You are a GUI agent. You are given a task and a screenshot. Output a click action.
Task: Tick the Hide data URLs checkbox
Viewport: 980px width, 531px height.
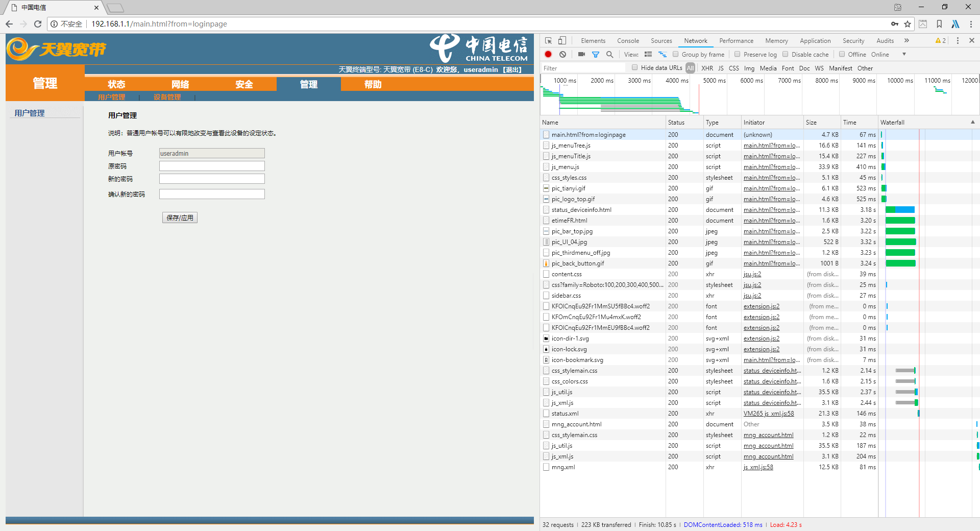click(635, 67)
